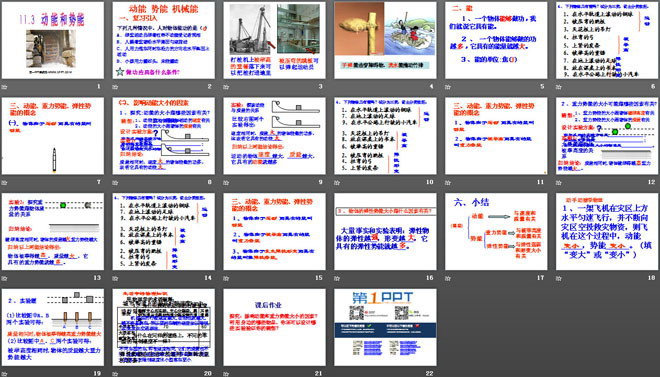This screenshot has width=660, height=377.
Task: Click the animation star icon under slide 17
Action: [448, 278]
